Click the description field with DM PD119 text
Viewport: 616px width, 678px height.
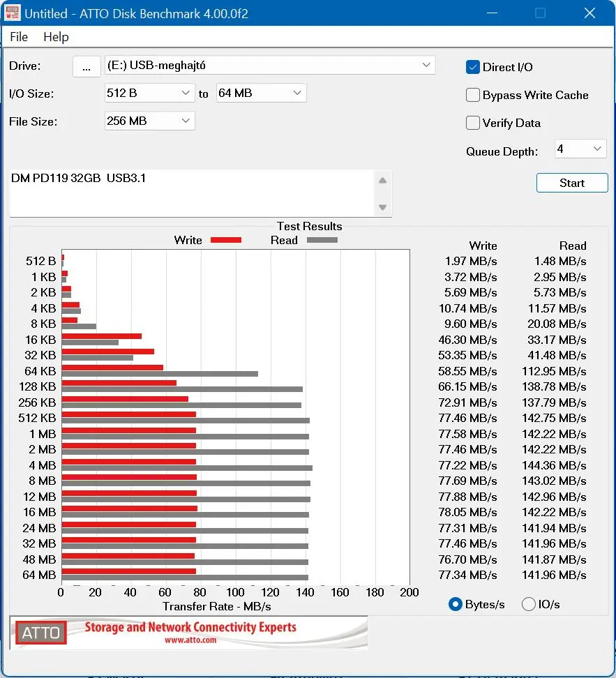tap(192, 193)
